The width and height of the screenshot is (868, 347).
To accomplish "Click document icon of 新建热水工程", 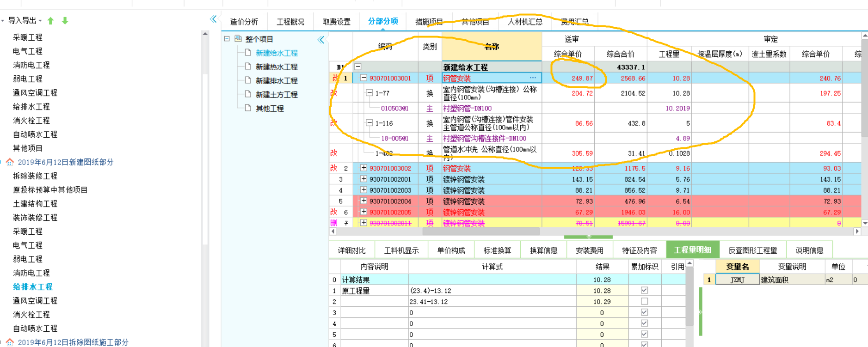I will pos(248,67).
